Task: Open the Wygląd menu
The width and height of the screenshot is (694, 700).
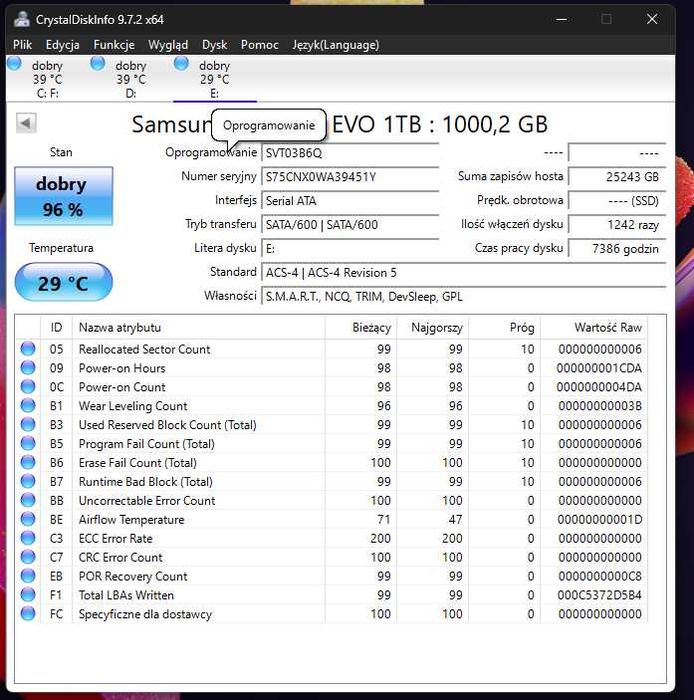Action: (x=168, y=45)
